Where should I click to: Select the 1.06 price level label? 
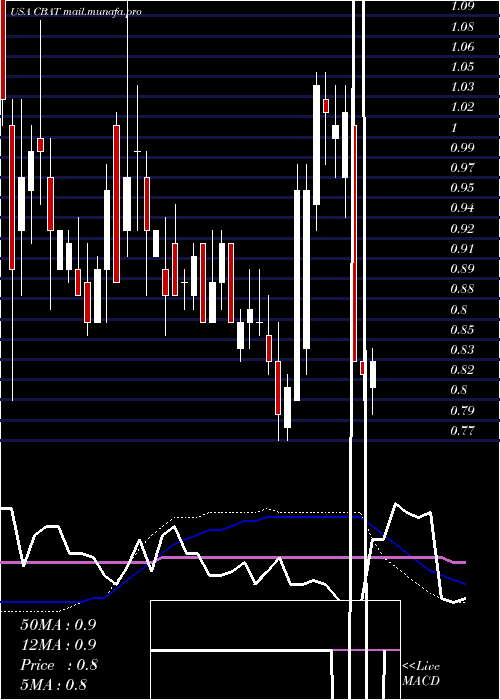[x=462, y=47]
